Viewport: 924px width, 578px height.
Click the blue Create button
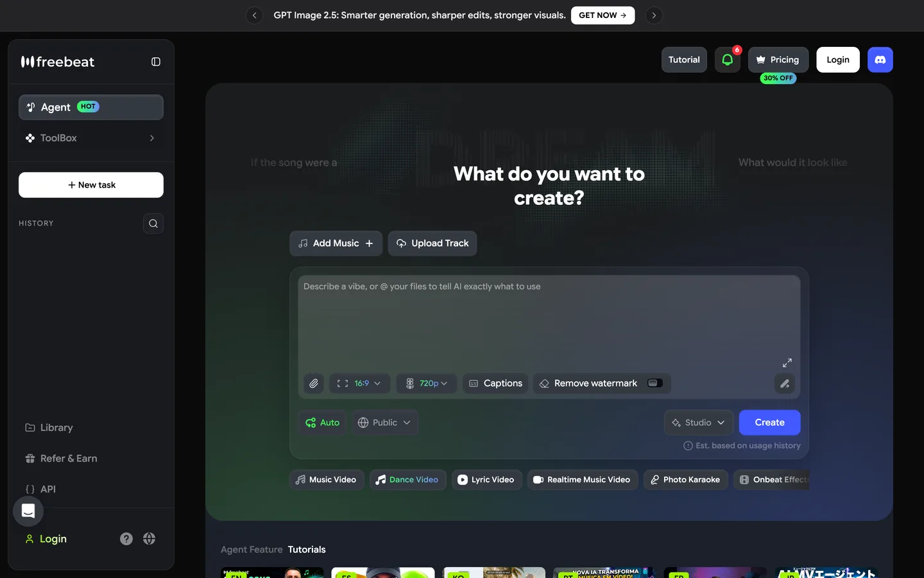pos(770,423)
